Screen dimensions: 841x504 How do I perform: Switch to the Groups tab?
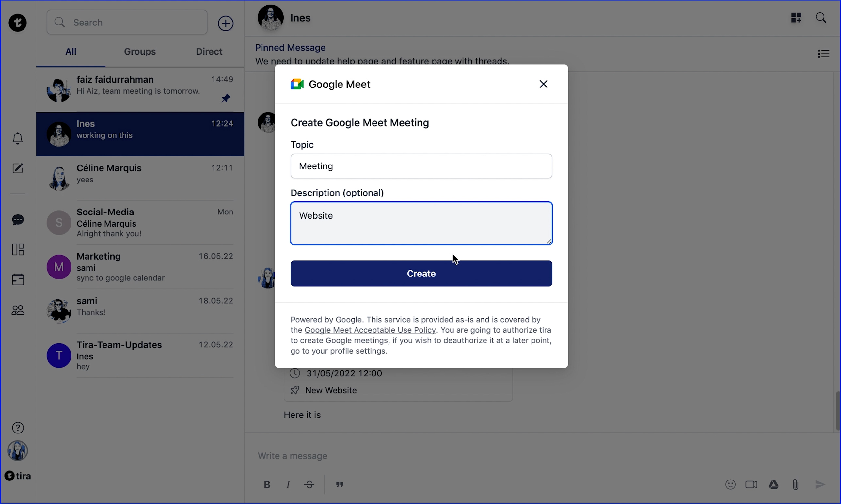(x=140, y=52)
